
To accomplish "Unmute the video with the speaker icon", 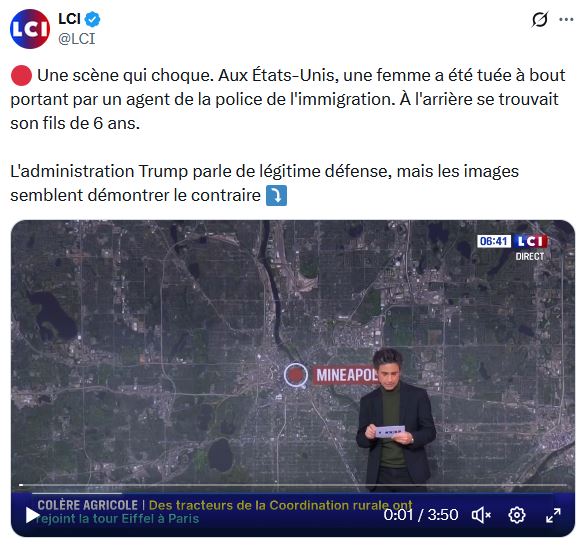I will coord(481,515).
